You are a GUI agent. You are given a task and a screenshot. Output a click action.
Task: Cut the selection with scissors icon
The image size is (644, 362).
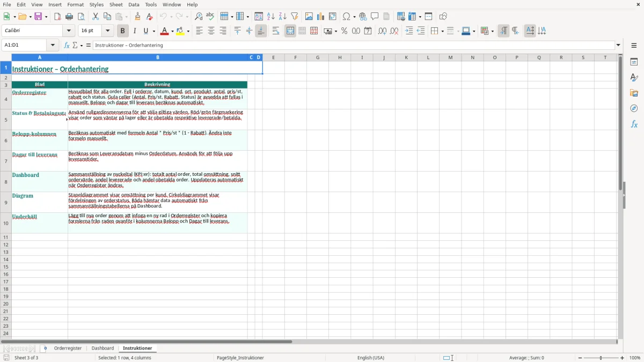[x=96, y=17]
